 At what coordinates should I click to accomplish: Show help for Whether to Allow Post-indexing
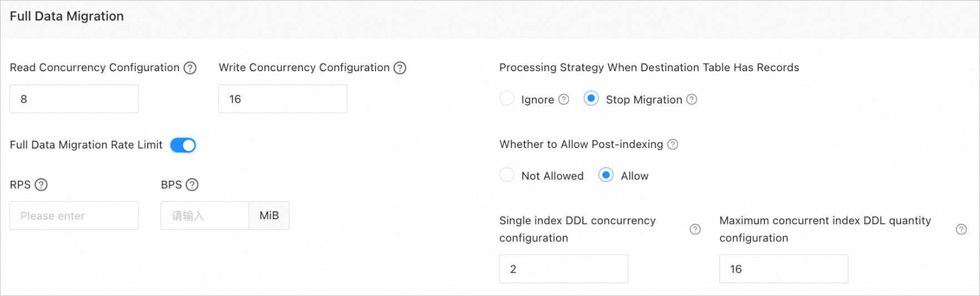tap(673, 145)
